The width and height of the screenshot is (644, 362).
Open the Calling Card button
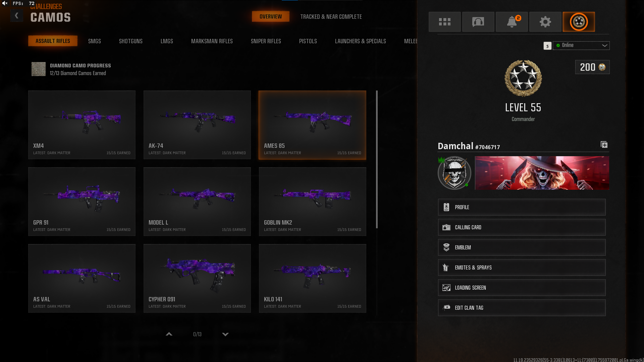pos(522,227)
